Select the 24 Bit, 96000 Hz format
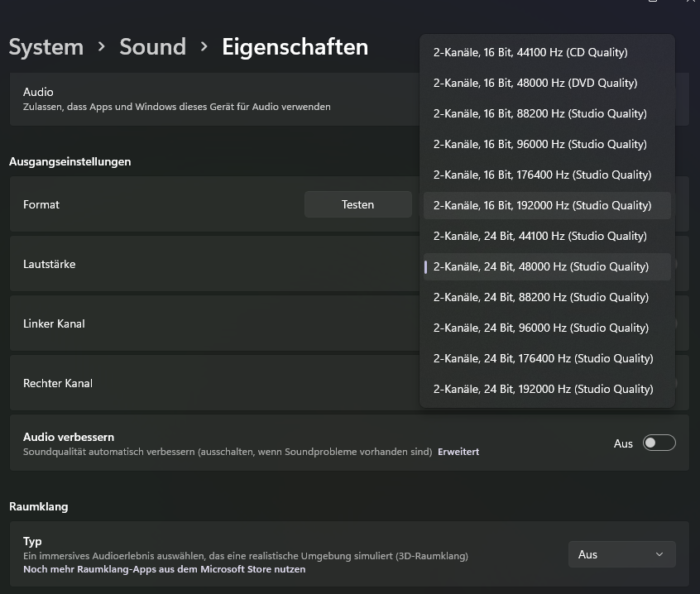Image resolution: width=700 pixels, height=594 pixels. point(540,328)
